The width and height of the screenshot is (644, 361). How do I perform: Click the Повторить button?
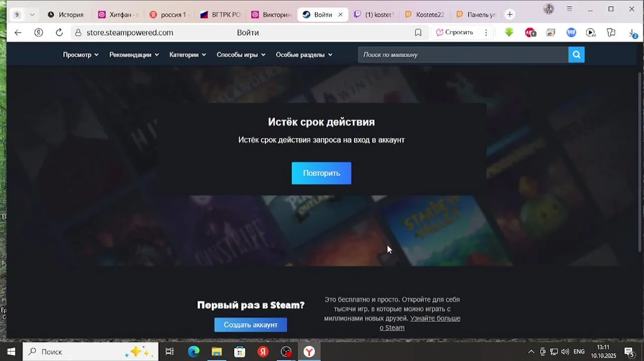click(x=321, y=173)
